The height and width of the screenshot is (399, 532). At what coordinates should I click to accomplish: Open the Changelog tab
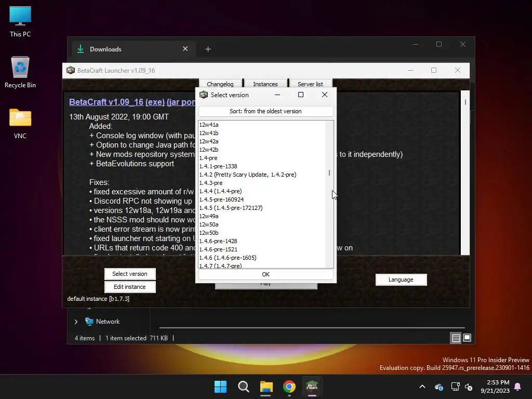(220, 84)
